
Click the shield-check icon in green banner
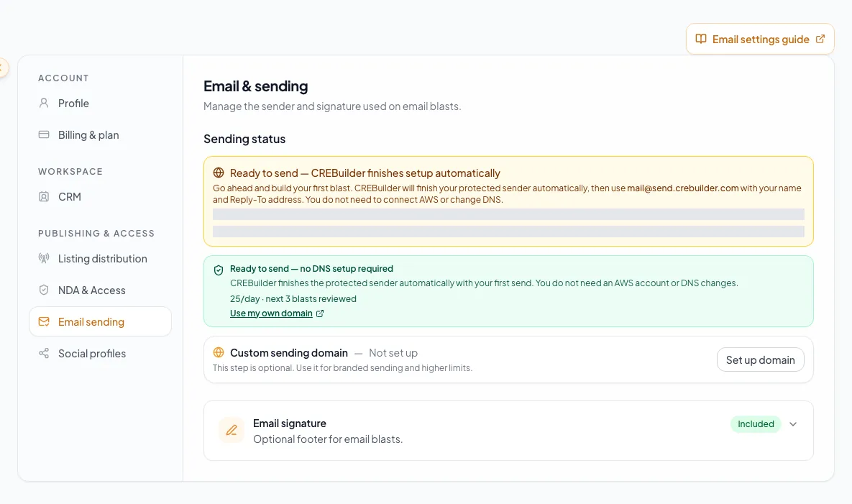point(219,270)
